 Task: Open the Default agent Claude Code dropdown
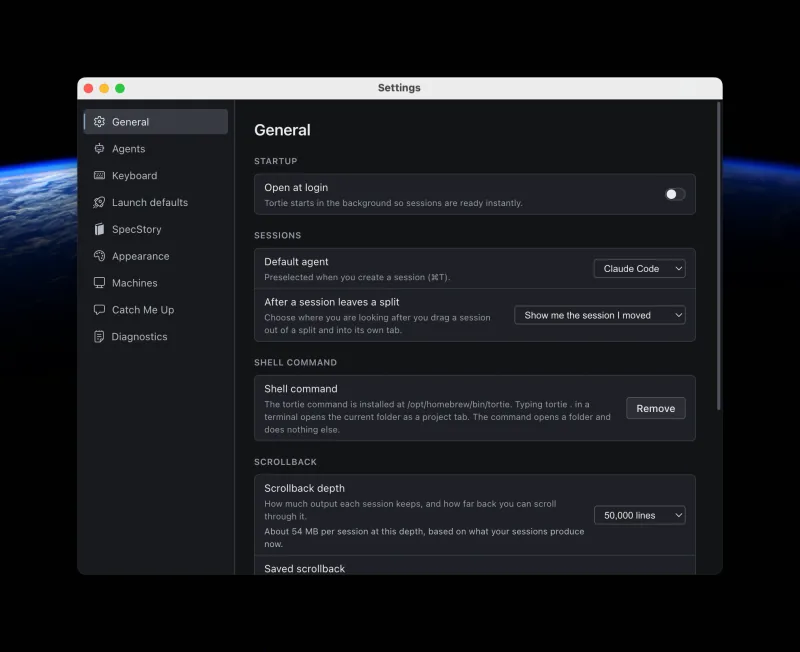click(639, 268)
